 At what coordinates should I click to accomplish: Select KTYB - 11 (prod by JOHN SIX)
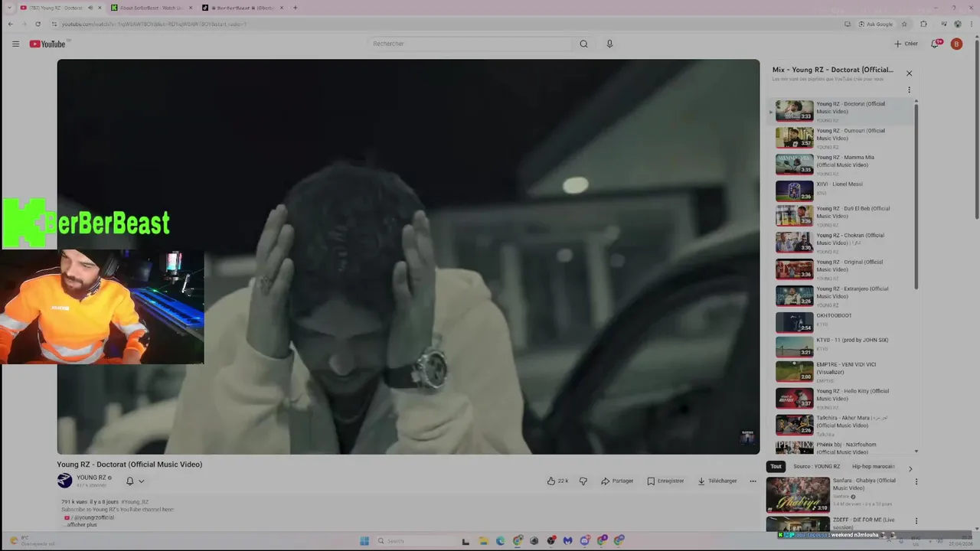click(x=841, y=346)
